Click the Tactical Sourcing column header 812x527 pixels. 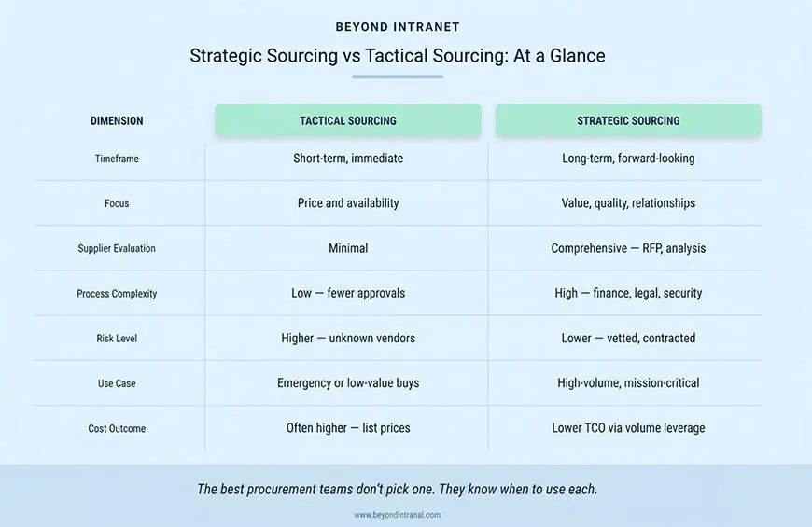click(x=347, y=120)
